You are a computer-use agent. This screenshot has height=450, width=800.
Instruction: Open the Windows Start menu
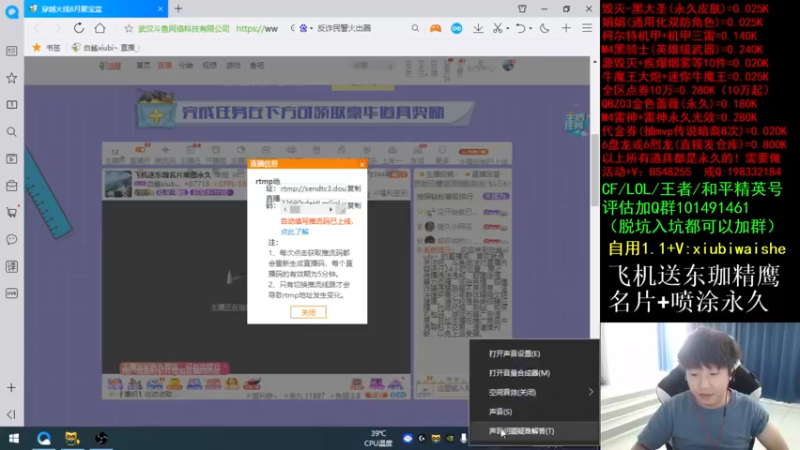[x=14, y=438]
